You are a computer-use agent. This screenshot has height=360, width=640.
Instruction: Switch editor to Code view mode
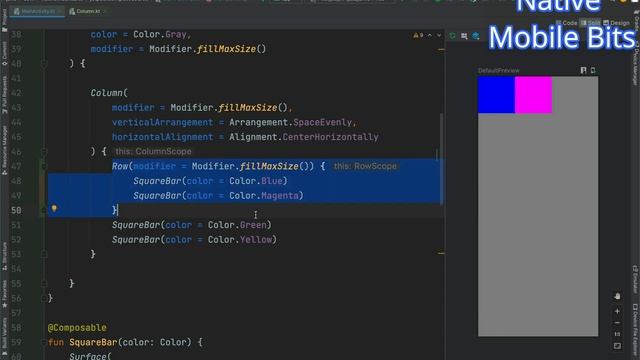click(x=567, y=23)
